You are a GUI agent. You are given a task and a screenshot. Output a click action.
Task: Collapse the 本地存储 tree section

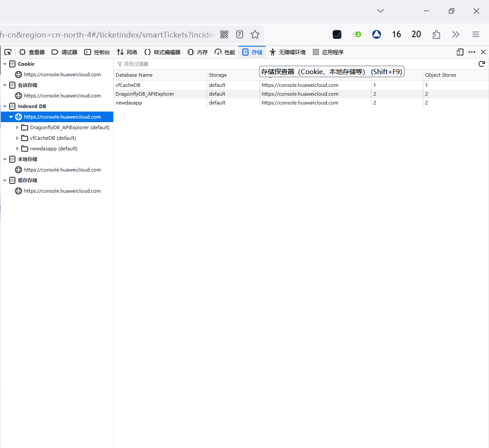pyautogui.click(x=5, y=159)
